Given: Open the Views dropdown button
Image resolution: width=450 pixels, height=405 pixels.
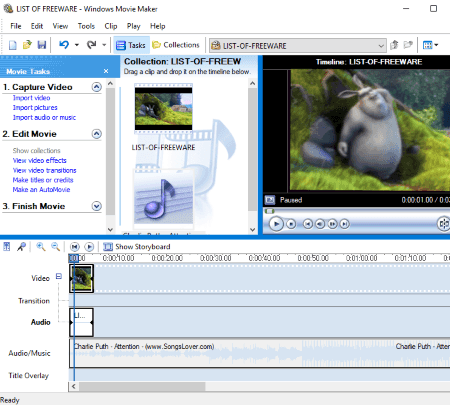Looking at the screenshot, I should 430,45.
